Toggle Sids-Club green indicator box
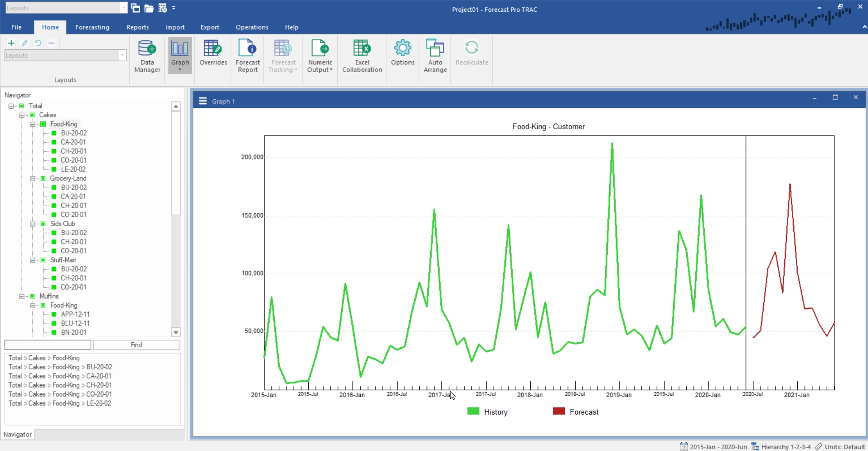Screen dimensions: 868x451 coord(43,224)
